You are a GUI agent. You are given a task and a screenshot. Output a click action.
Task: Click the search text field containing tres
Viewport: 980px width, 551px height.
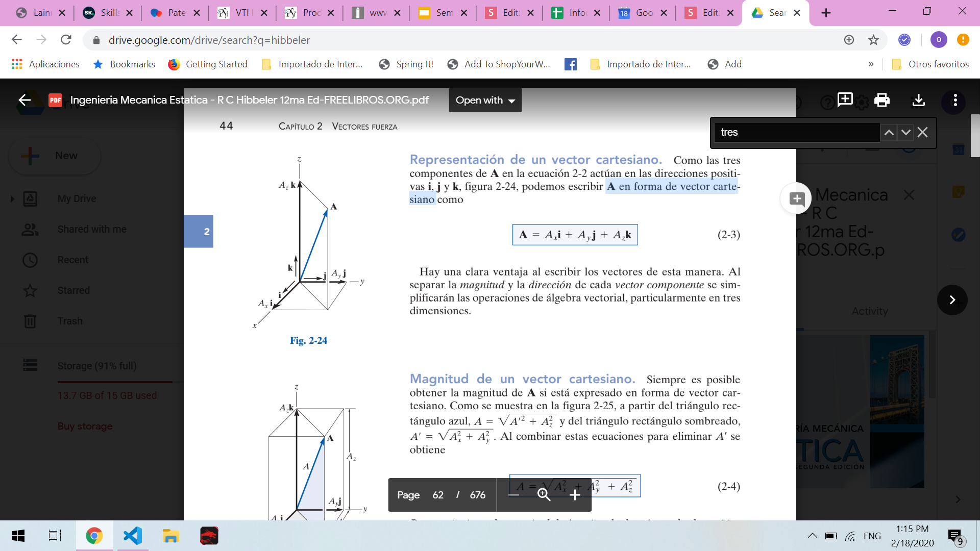pyautogui.click(x=796, y=133)
